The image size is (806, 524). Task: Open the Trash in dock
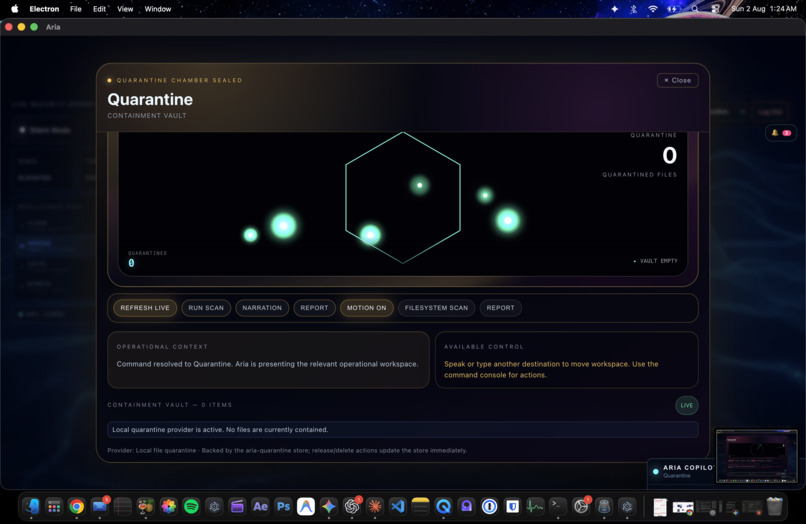pyautogui.click(x=774, y=507)
